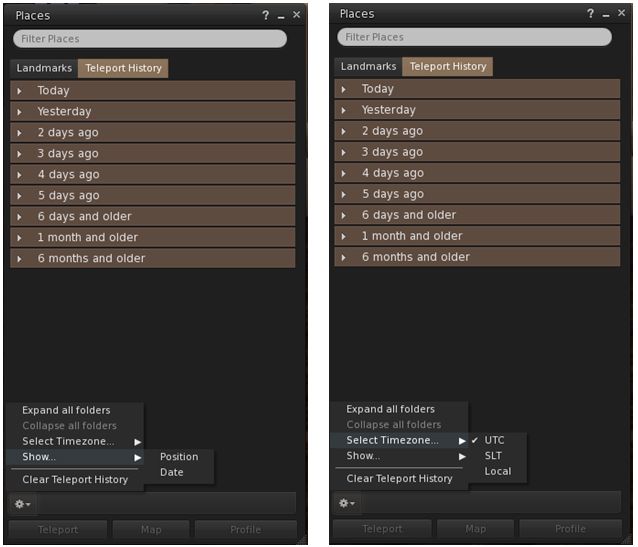This screenshot has height=547, width=638.
Task: Close the right Places panel
Action: (x=620, y=14)
